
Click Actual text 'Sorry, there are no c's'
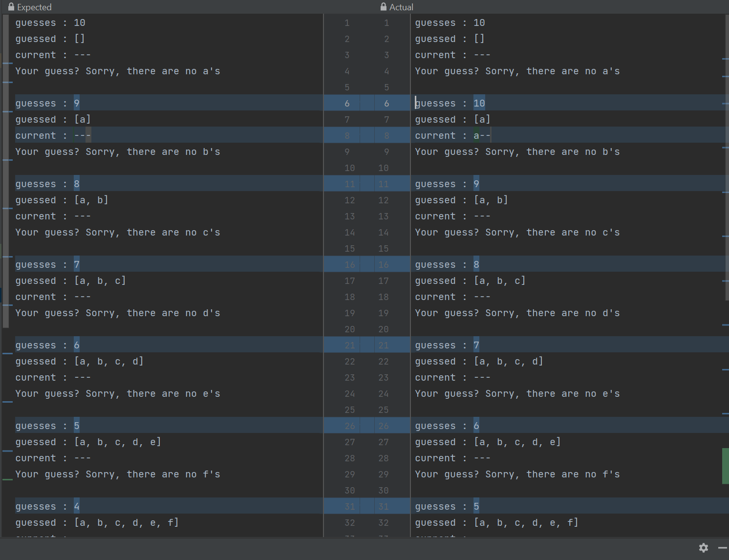(552, 233)
